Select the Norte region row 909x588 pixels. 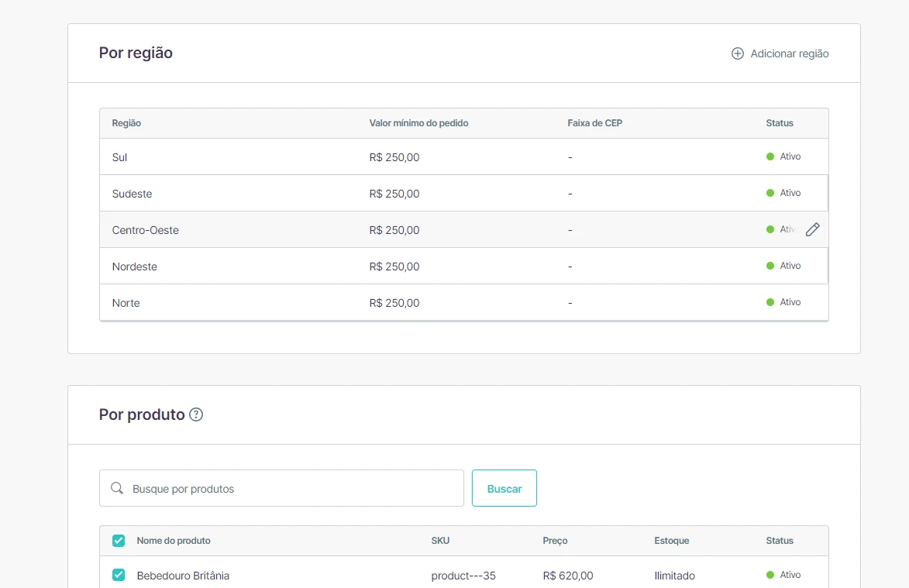463,302
